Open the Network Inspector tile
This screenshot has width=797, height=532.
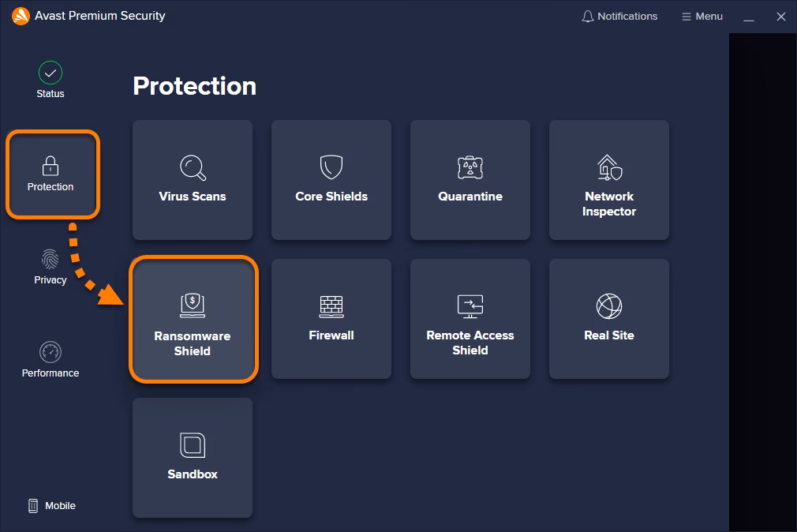tap(609, 180)
